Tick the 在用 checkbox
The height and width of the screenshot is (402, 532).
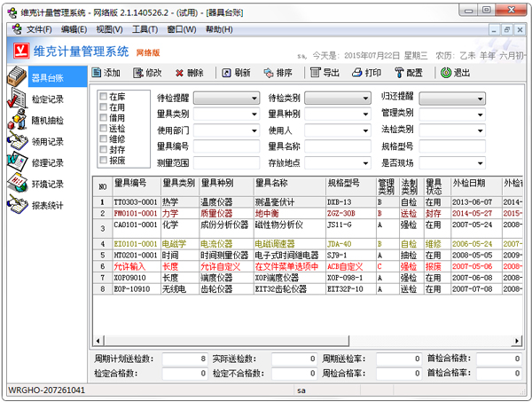tap(104, 107)
